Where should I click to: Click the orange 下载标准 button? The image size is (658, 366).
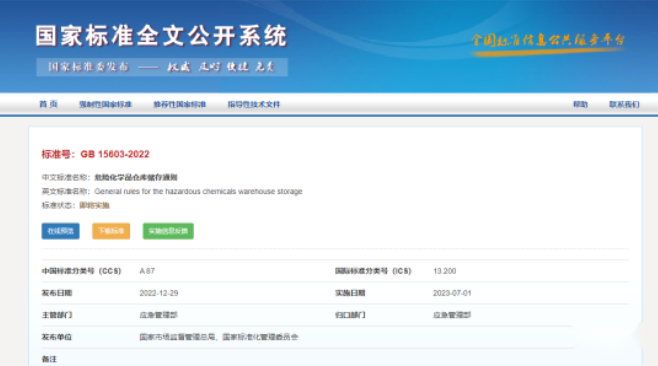[111, 231]
